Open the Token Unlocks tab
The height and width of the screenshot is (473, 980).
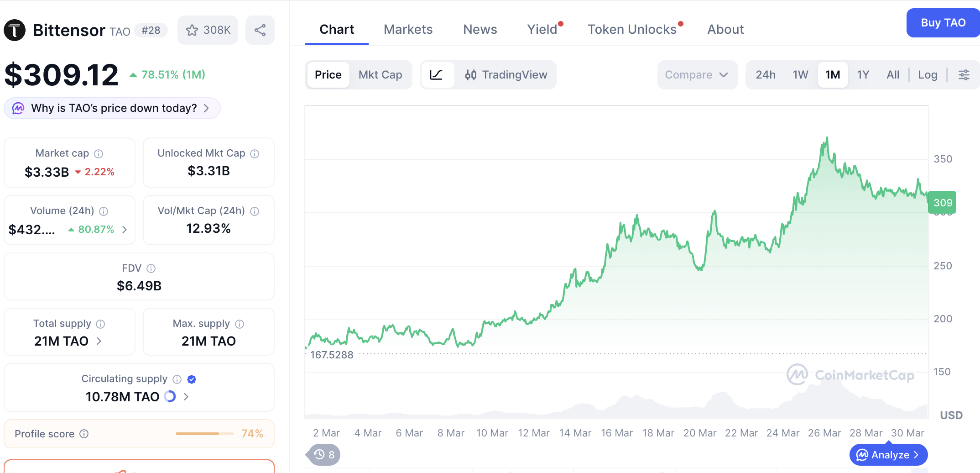(x=632, y=30)
